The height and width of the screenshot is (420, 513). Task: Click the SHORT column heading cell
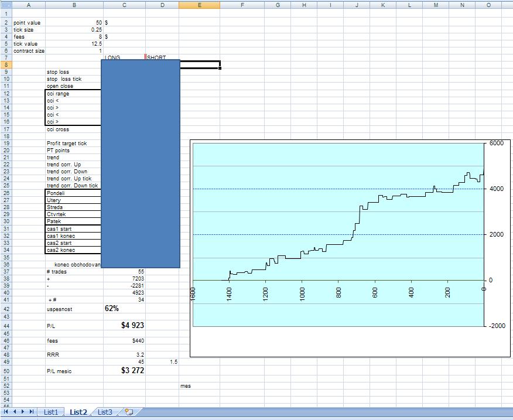162,57
